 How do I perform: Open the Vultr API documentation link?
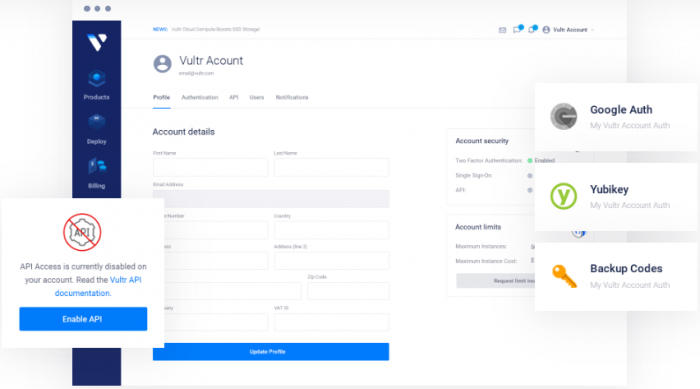[98, 286]
